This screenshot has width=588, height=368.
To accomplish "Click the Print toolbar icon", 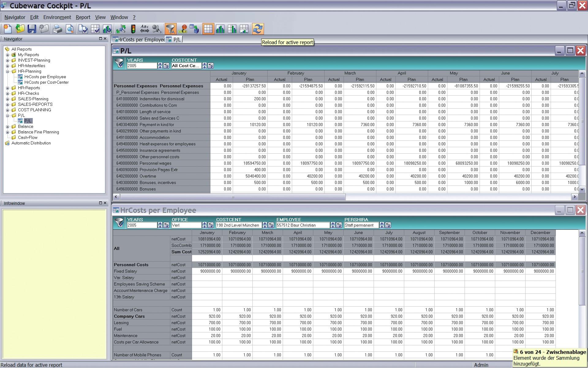I will [x=57, y=29].
